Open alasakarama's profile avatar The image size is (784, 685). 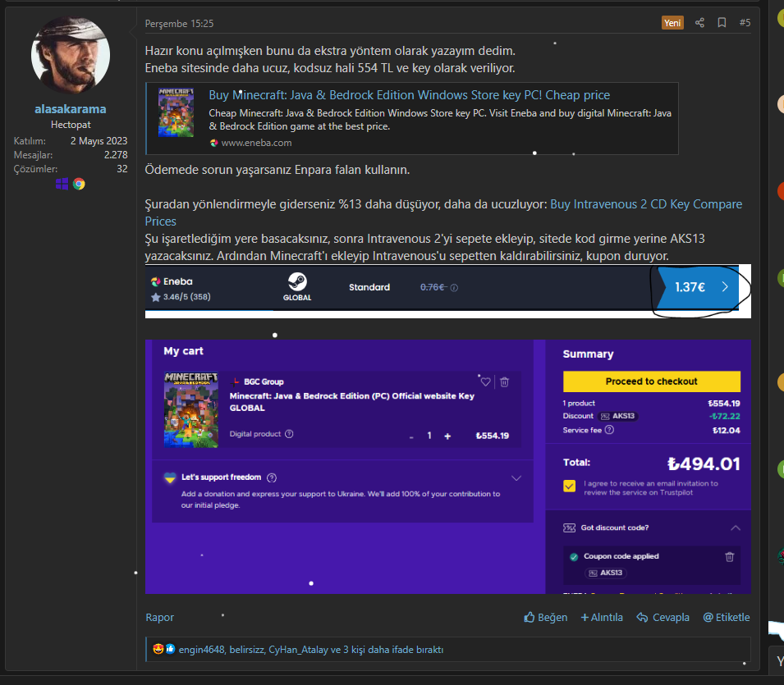[x=71, y=55]
